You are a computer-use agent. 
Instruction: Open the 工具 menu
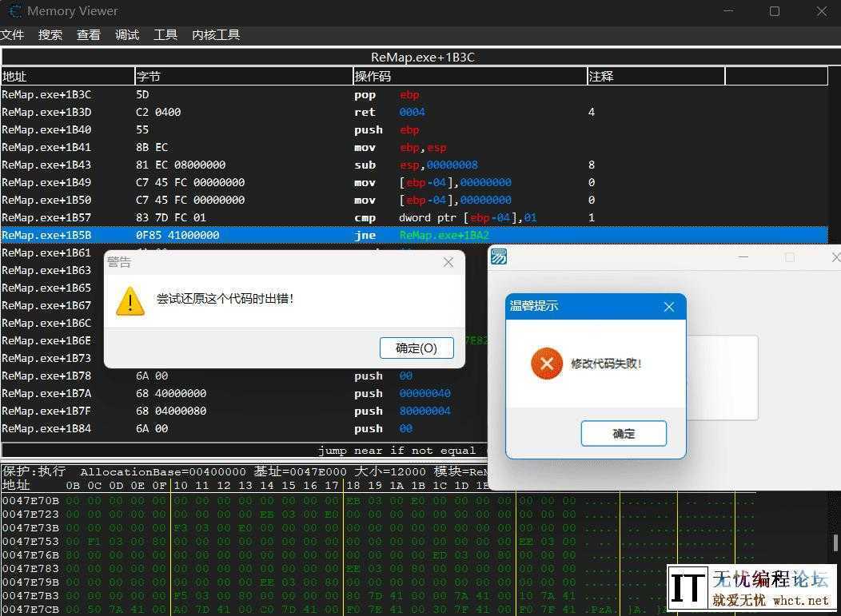[x=165, y=35]
